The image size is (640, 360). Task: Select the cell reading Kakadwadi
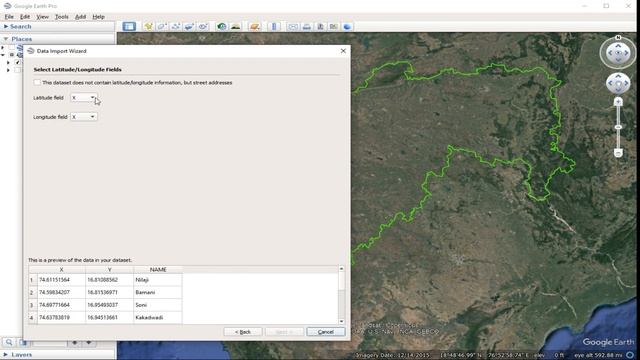pyautogui.click(x=158, y=318)
